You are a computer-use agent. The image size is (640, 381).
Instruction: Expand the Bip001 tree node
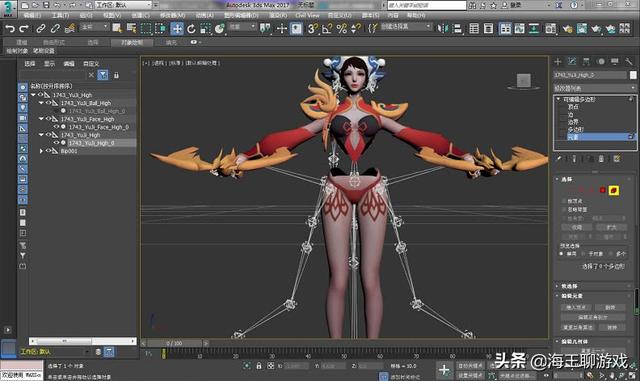click(x=41, y=151)
